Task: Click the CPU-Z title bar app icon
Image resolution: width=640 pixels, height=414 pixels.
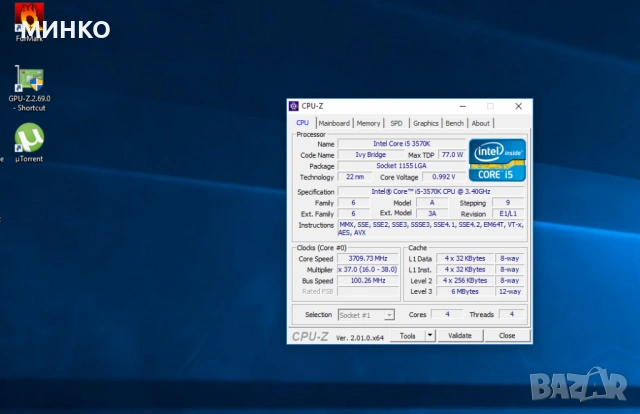Action: coord(293,106)
